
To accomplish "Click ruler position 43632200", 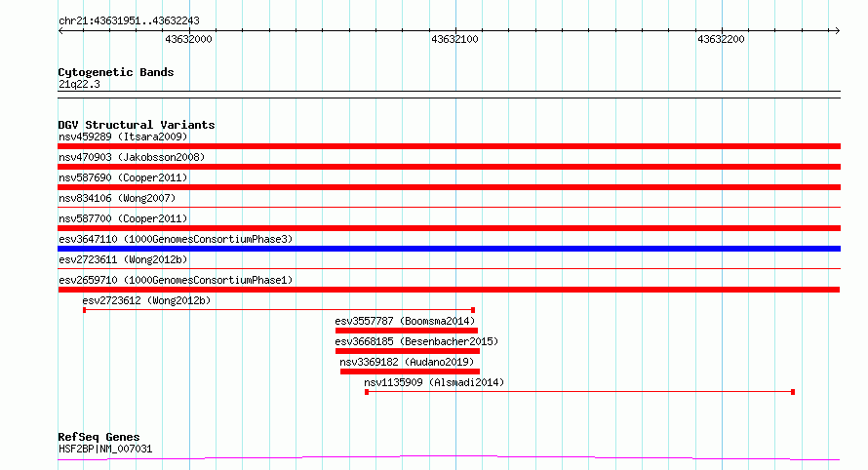I will (722, 39).
